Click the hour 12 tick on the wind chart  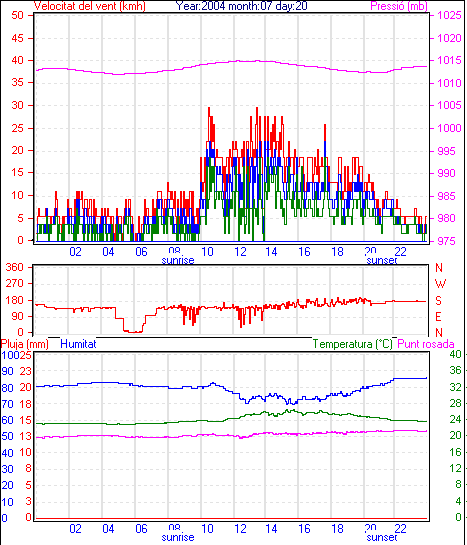(240, 251)
